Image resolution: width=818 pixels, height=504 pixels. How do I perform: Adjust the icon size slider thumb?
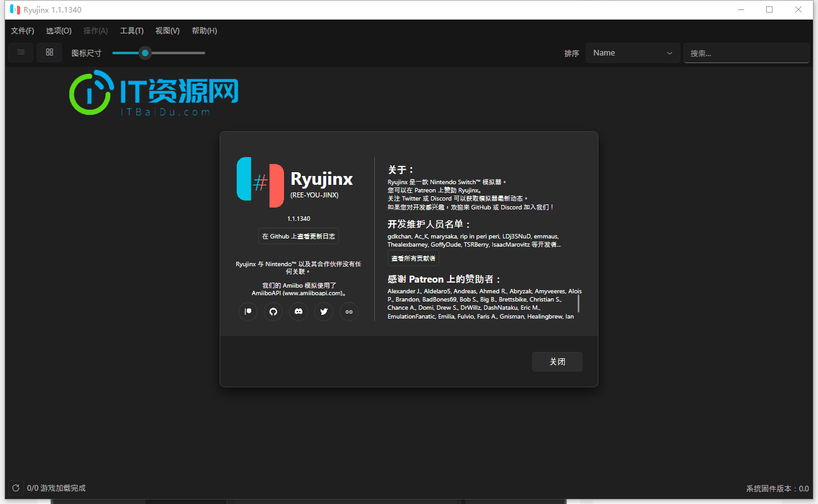coord(145,53)
